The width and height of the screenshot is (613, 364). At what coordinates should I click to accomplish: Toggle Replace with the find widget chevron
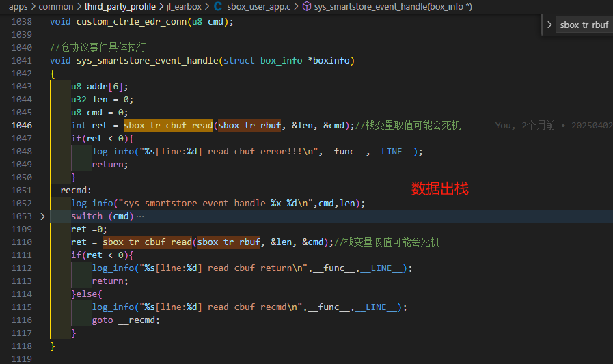click(x=549, y=25)
